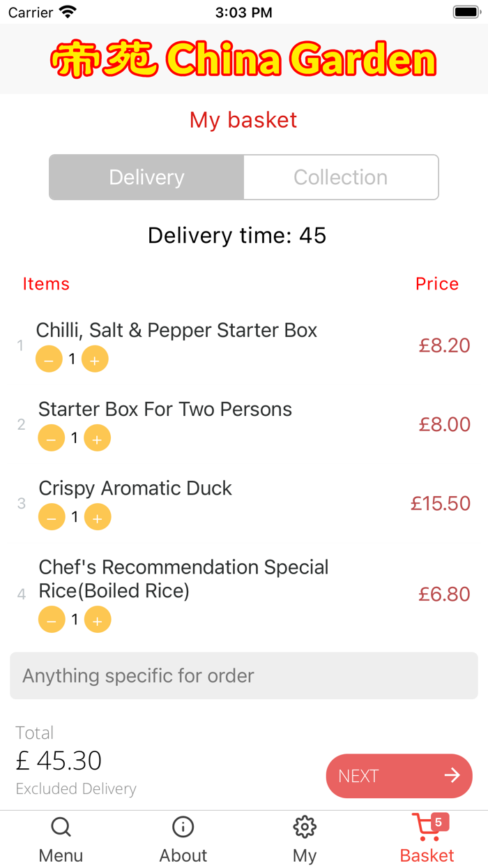Open the My settings tab
The width and height of the screenshot is (488, 868).
305,840
